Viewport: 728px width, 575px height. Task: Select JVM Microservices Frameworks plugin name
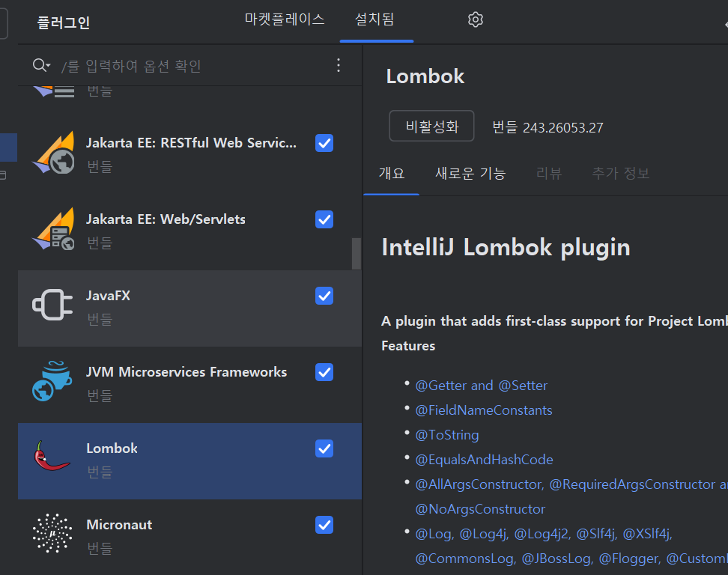(186, 372)
